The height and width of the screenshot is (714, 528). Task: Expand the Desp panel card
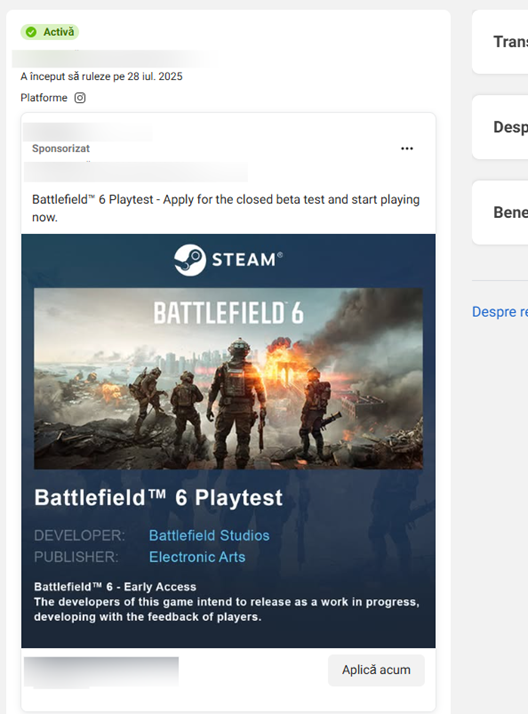pyautogui.click(x=500, y=127)
